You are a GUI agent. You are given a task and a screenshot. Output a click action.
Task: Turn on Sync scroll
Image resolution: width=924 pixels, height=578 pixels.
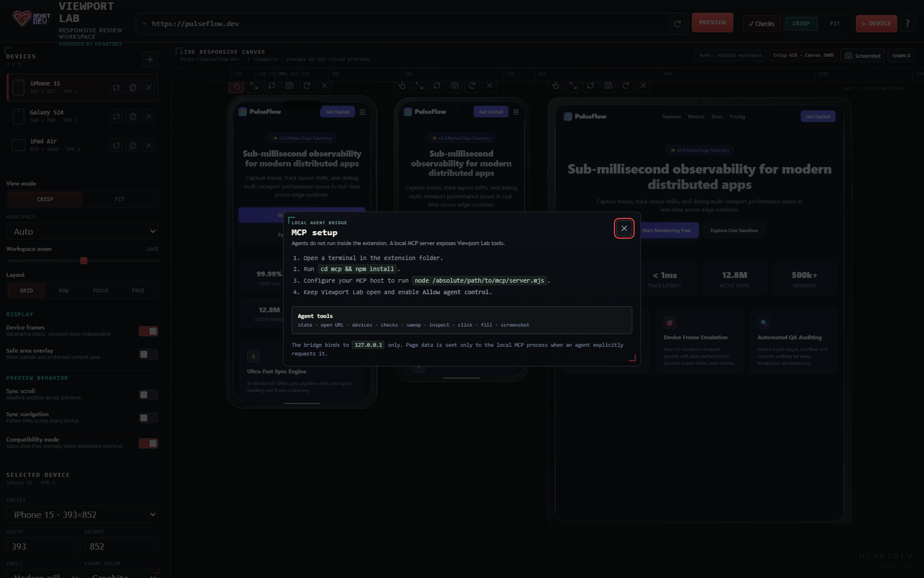click(x=148, y=395)
